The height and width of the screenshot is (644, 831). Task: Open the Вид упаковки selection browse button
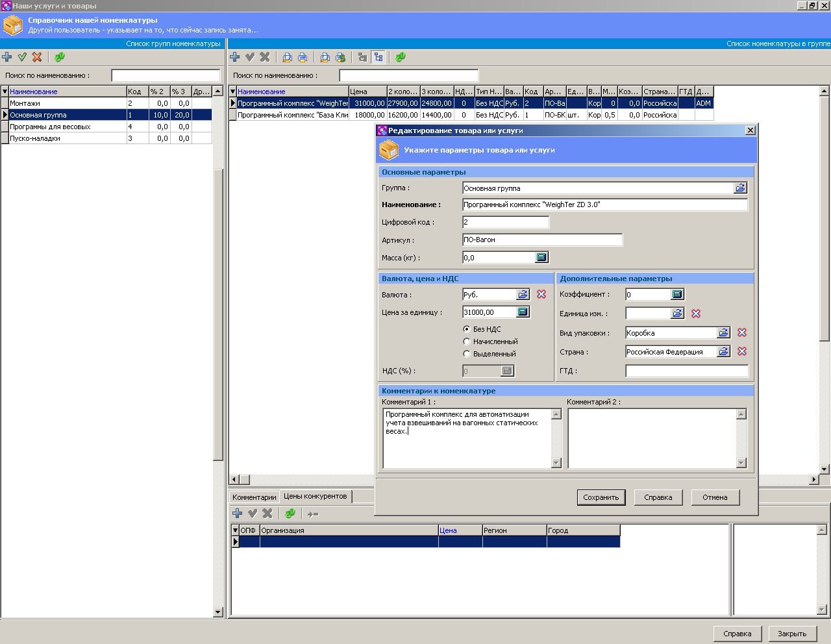tap(723, 333)
